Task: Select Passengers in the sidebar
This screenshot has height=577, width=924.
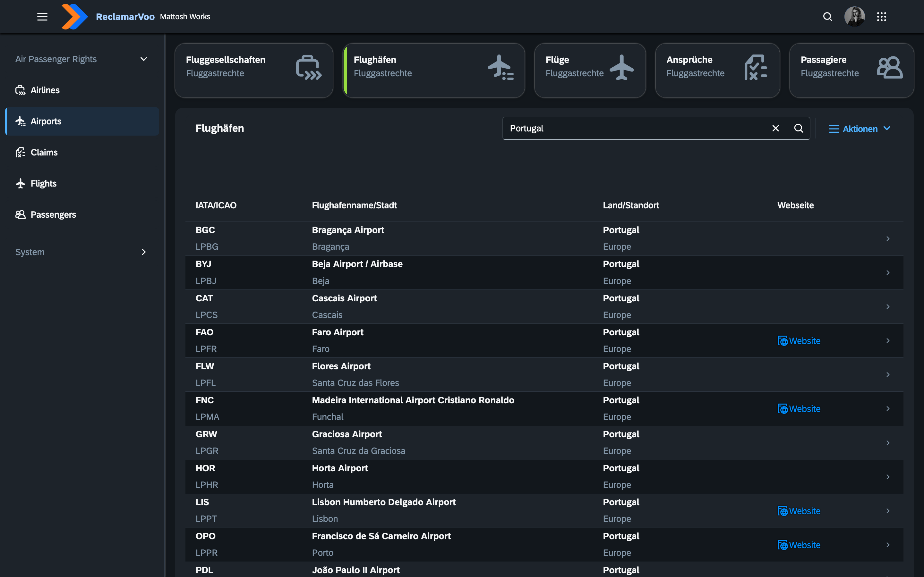Action: pyautogui.click(x=53, y=214)
